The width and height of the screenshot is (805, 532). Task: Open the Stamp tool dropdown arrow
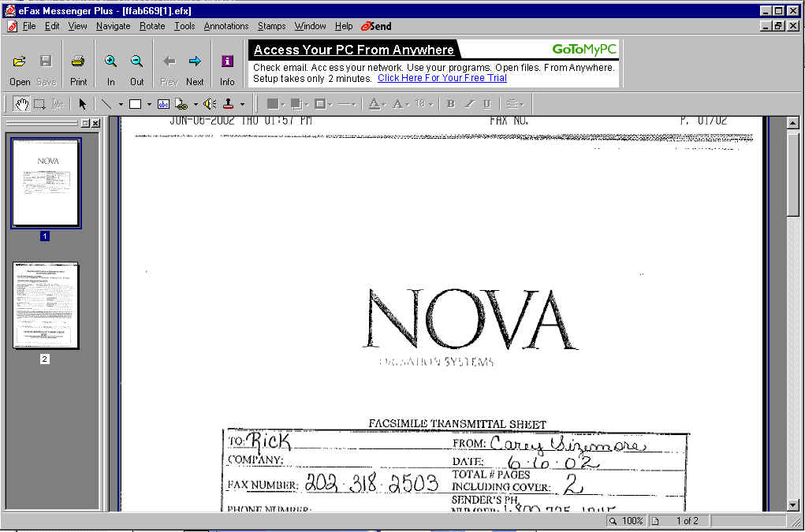click(x=242, y=105)
